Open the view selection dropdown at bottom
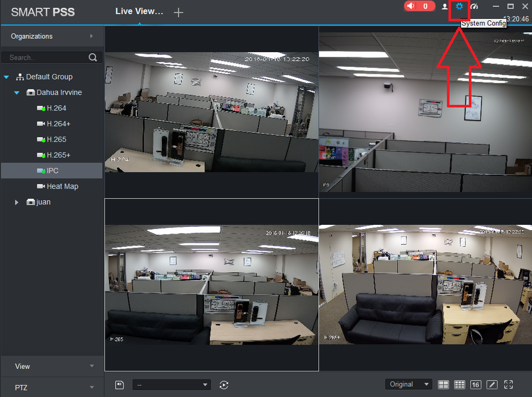Viewport: 532px width, 397px height. click(172, 385)
